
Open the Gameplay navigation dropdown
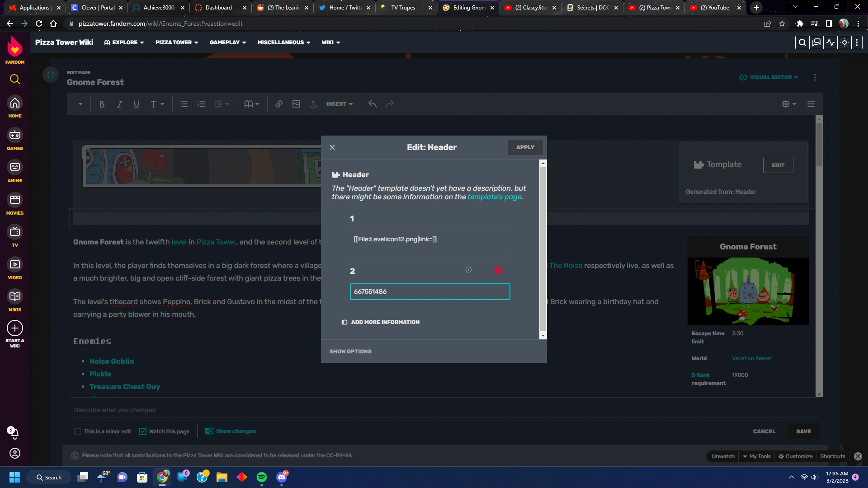pos(227,42)
